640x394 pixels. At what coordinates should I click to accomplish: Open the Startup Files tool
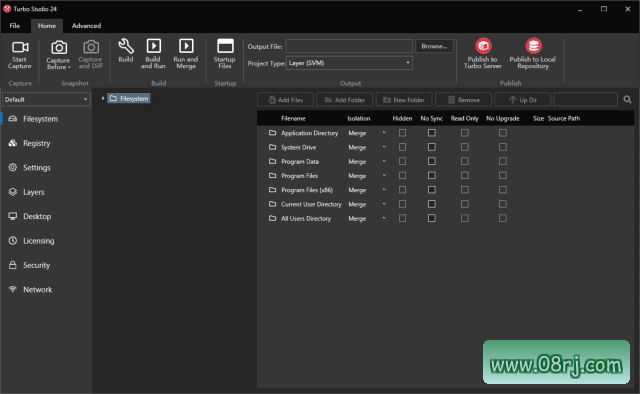pyautogui.click(x=225, y=53)
